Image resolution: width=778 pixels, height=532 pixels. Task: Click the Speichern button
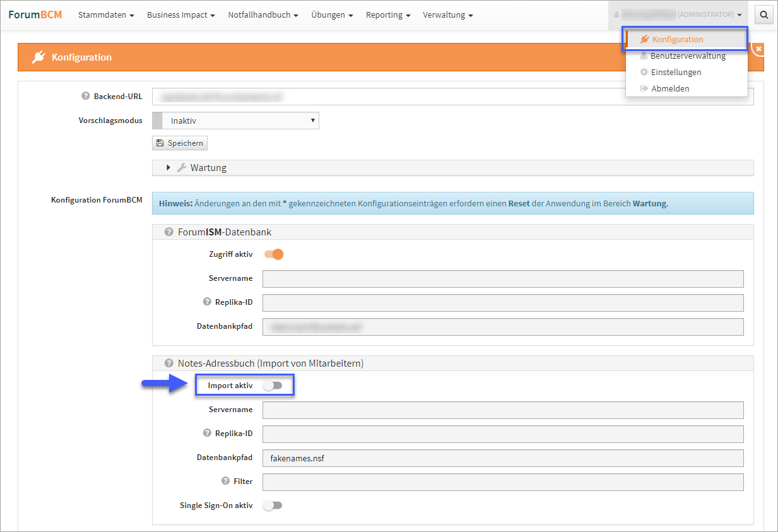[180, 143]
